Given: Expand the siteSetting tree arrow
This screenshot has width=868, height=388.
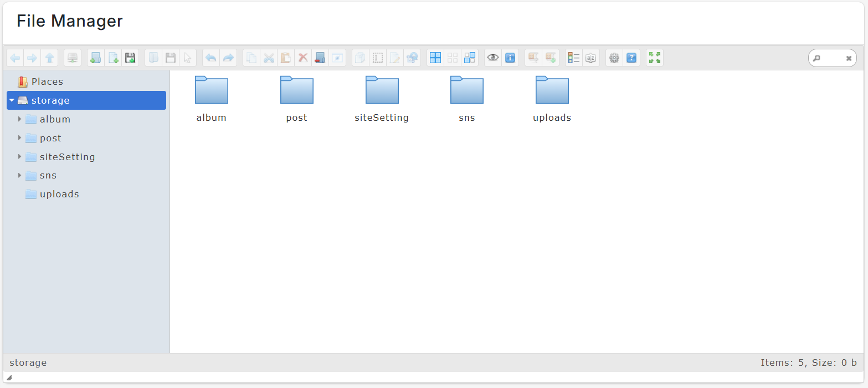Looking at the screenshot, I should click(x=20, y=157).
